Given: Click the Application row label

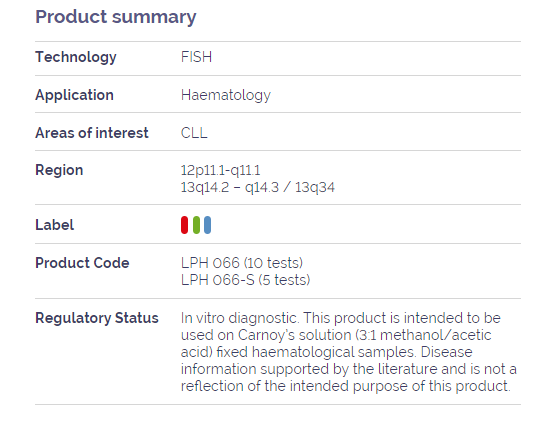Looking at the screenshot, I should 75,95.
